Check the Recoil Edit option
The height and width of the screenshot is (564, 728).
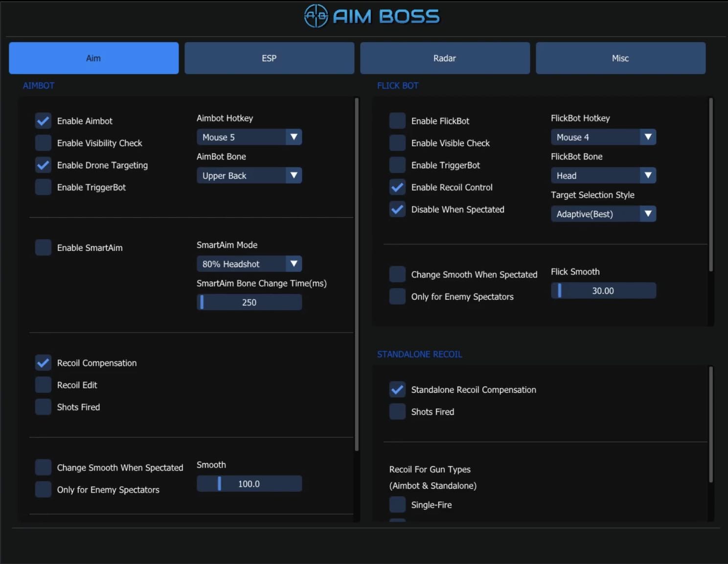tap(43, 385)
